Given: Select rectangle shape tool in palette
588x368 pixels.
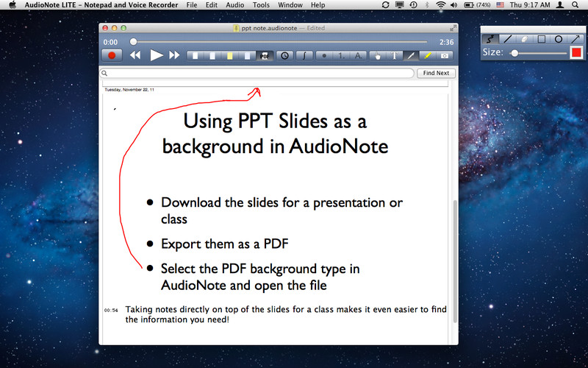Looking at the screenshot, I should point(542,39).
